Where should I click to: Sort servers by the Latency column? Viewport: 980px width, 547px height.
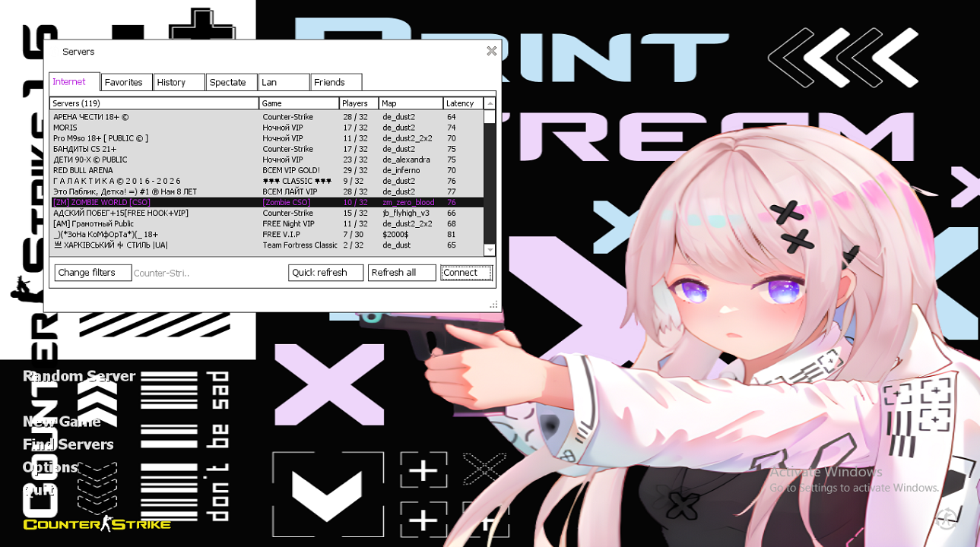[462, 103]
